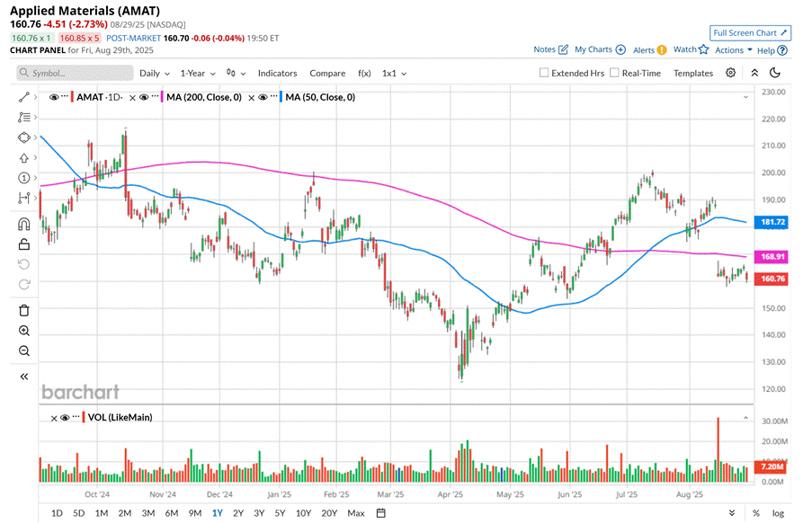Collapse the left drawing toolbar

tap(23, 377)
